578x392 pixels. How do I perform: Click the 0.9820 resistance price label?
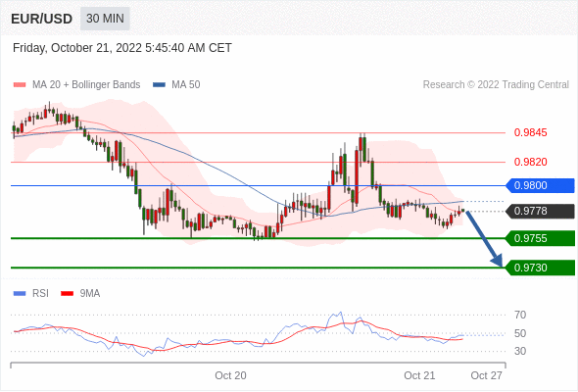530,162
